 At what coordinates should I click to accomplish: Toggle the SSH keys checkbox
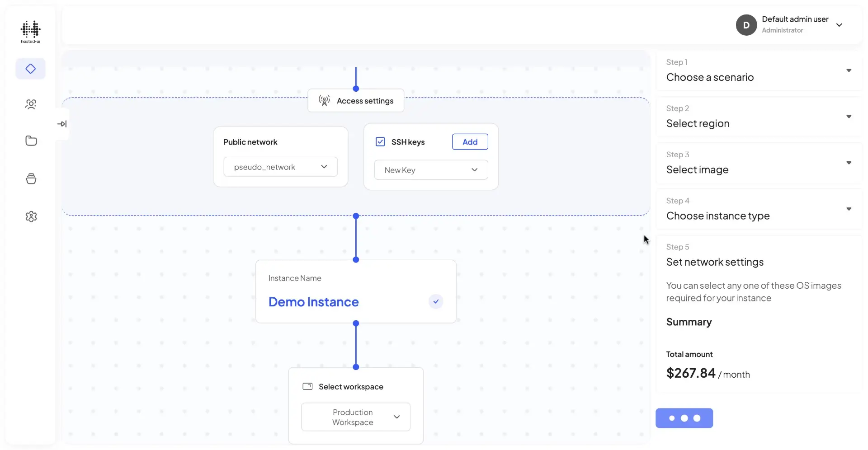(x=380, y=141)
